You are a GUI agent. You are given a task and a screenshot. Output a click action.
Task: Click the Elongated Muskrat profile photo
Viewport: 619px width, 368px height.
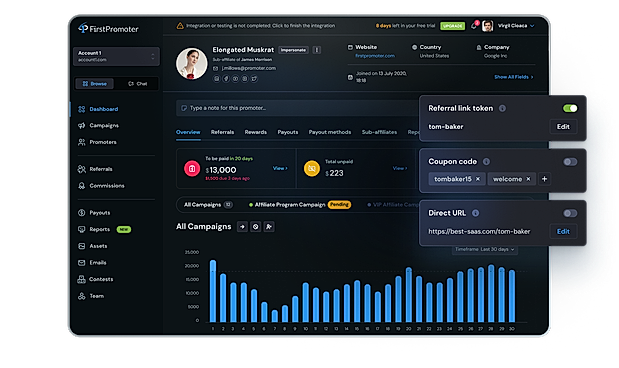click(191, 64)
